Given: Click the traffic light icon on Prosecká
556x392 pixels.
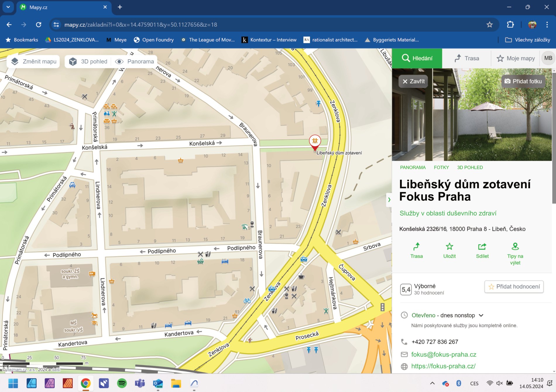Looking at the screenshot, I should (382, 307).
